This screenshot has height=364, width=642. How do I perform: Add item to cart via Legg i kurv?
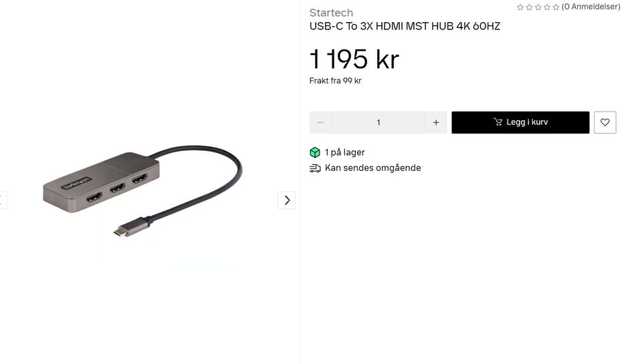pyautogui.click(x=520, y=122)
